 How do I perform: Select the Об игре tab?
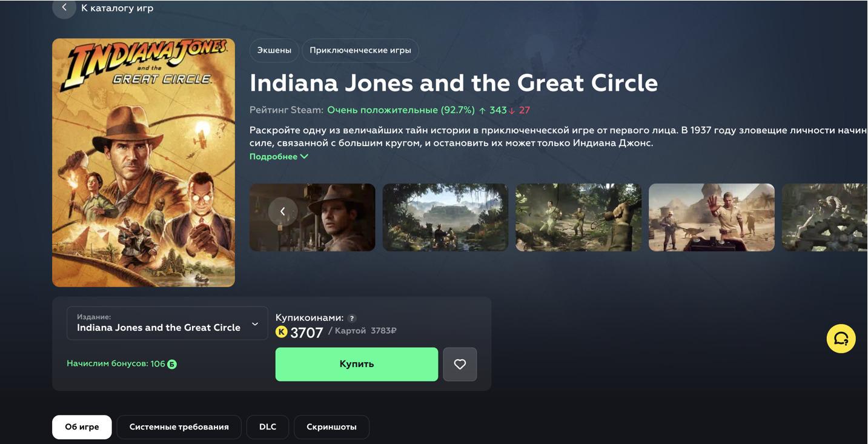pos(82,427)
